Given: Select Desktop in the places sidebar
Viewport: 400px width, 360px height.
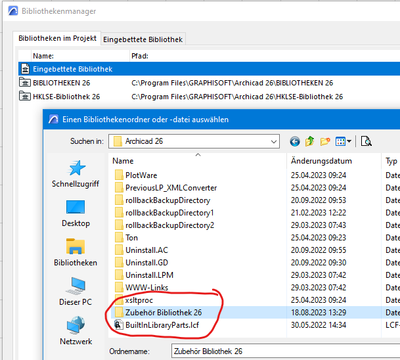Looking at the screenshot, I should tap(76, 213).
